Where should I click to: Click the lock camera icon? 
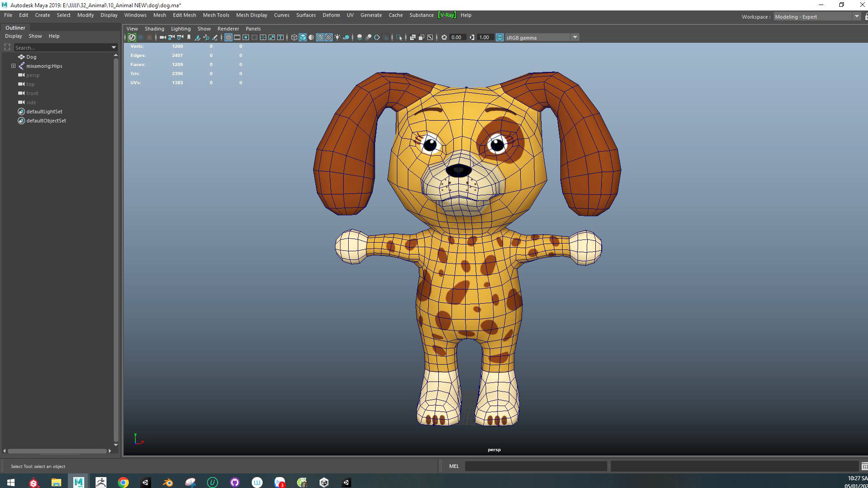click(x=171, y=37)
